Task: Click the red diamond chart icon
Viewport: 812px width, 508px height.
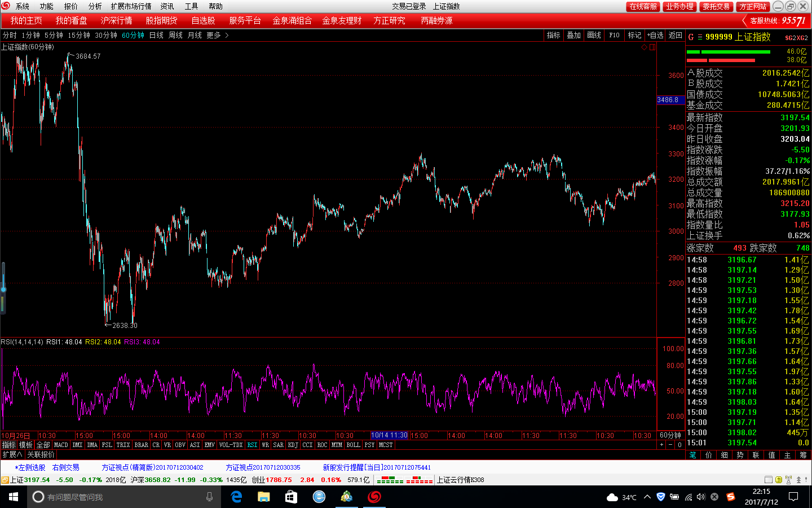Action: coord(644,47)
